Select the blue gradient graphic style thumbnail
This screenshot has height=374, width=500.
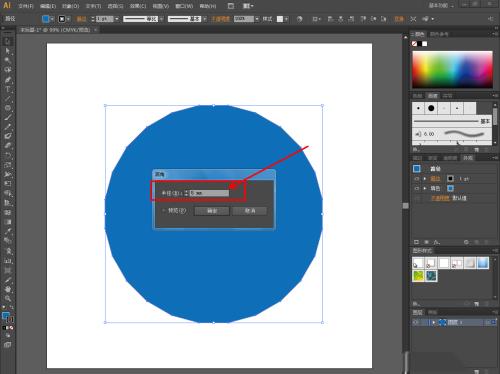[483, 263]
